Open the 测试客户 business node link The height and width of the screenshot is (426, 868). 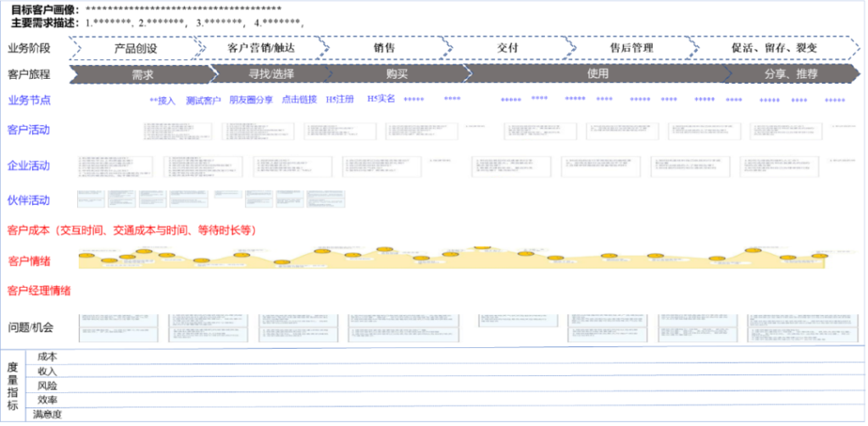tap(203, 100)
